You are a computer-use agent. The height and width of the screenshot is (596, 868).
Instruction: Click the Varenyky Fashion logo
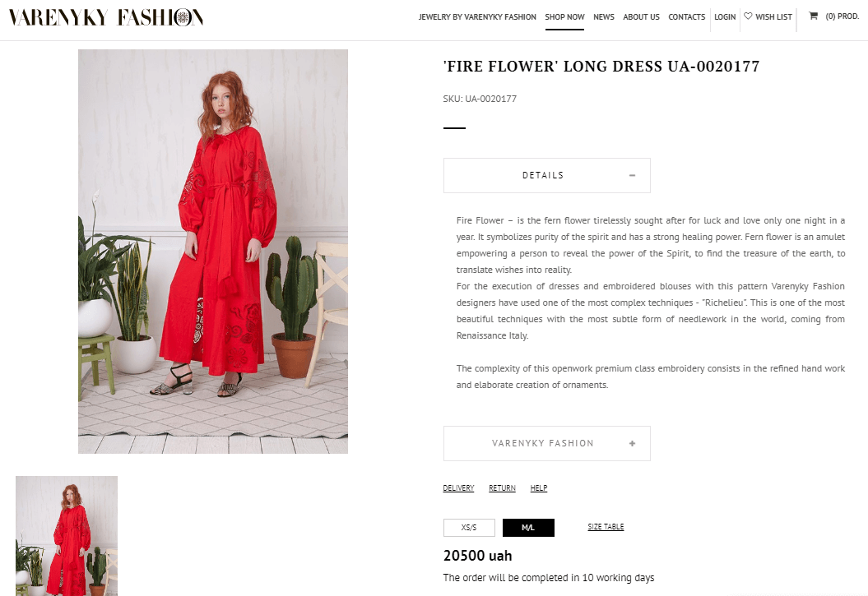coord(106,17)
